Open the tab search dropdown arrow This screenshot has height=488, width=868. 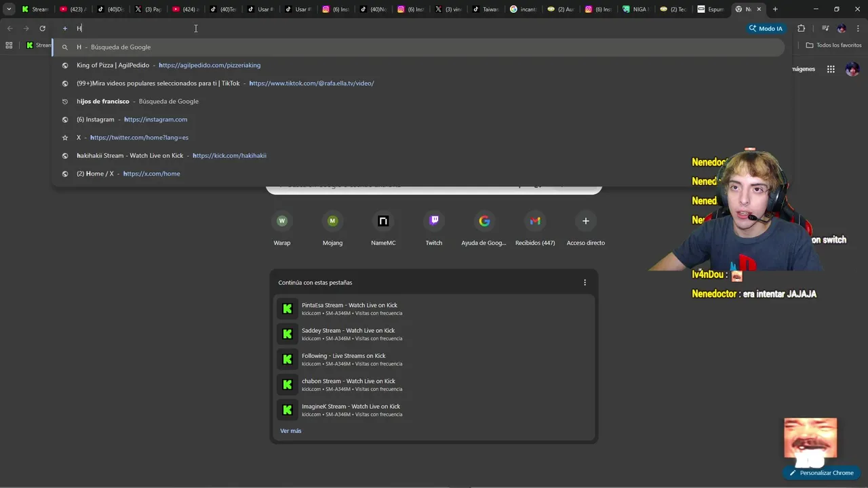9,9
